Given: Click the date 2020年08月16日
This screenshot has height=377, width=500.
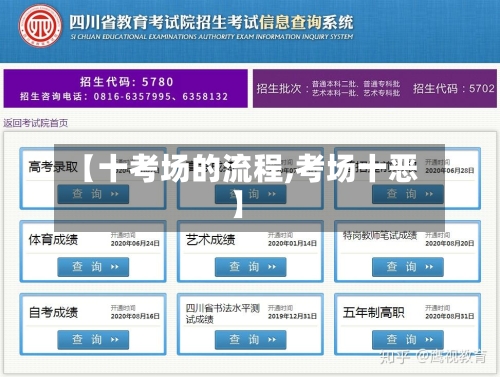Looking at the screenshot, I should pos(135,316).
